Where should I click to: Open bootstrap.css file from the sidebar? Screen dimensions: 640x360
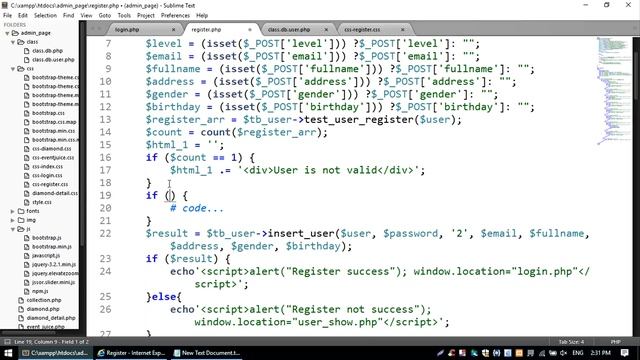48,113
